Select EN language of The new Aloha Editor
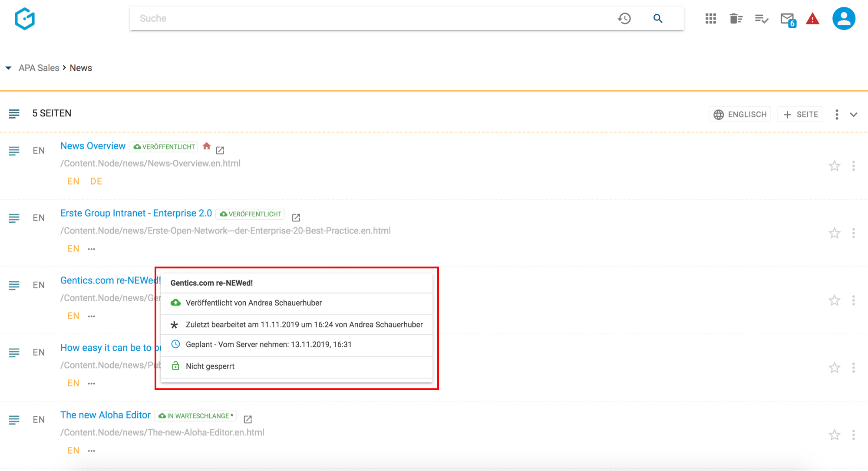The height and width of the screenshot is (471, 868). pos(73,451)
